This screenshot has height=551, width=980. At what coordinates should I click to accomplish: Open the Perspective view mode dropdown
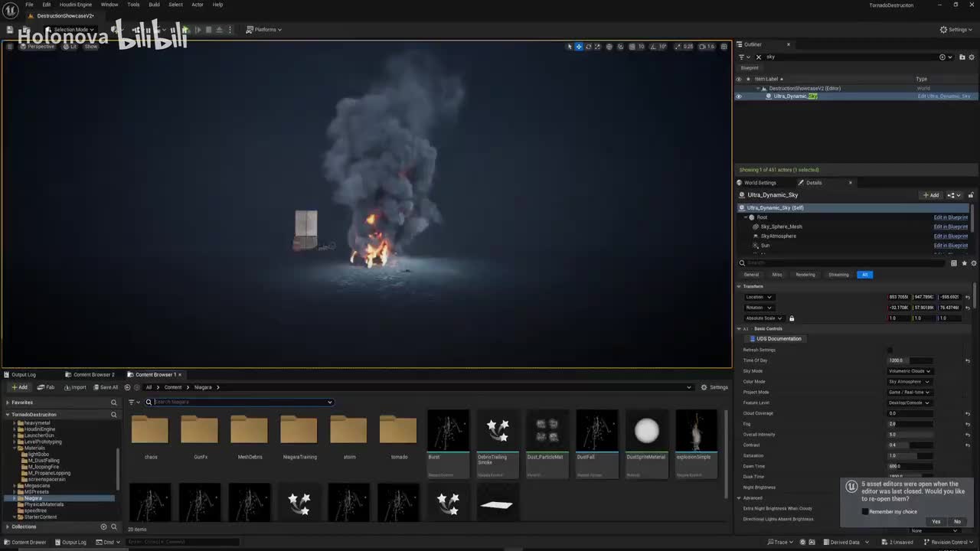pyautogui.click(x=38, y=47)
